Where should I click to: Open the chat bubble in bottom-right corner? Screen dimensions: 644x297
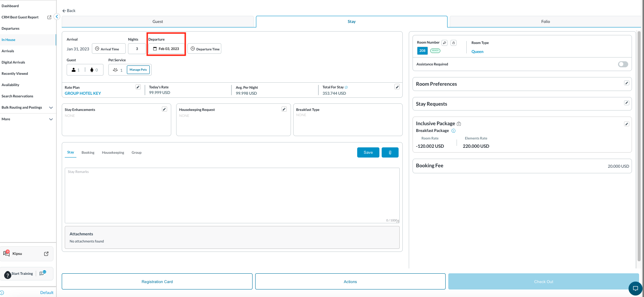[635, 288]
